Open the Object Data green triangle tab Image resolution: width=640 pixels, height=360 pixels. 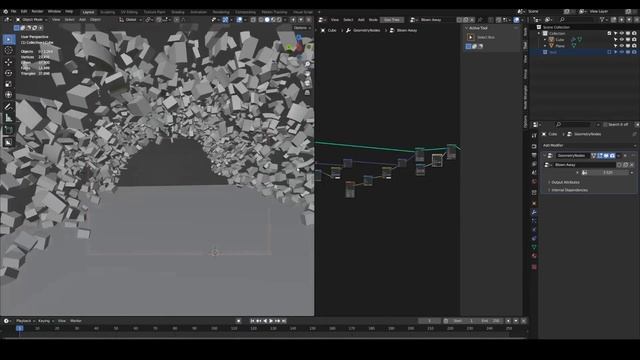point(534,247)
